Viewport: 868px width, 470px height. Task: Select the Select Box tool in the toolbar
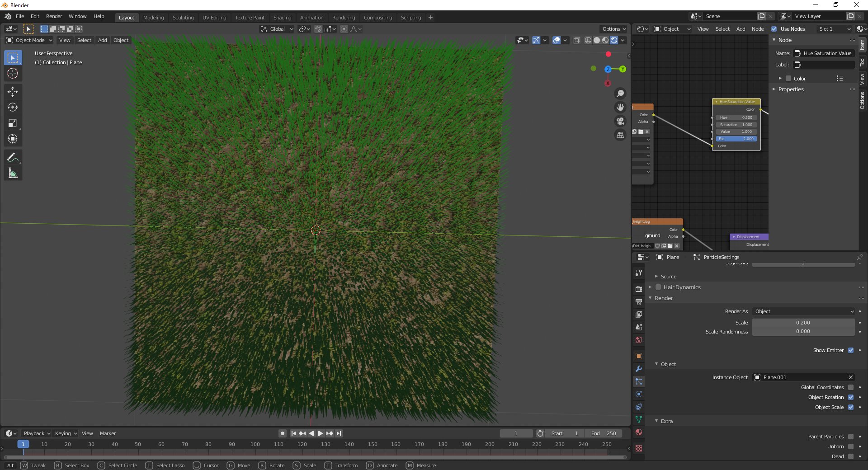[x=13, y=58]
